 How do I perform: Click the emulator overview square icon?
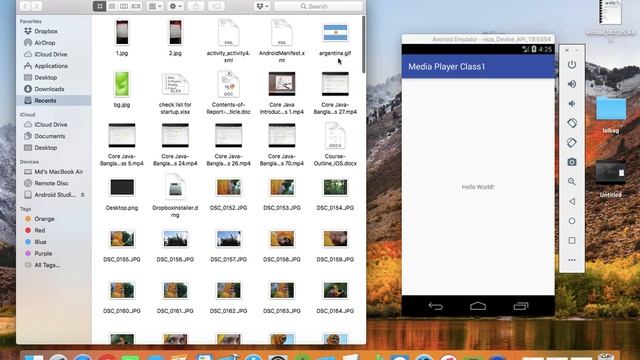[x=572, y=240]
